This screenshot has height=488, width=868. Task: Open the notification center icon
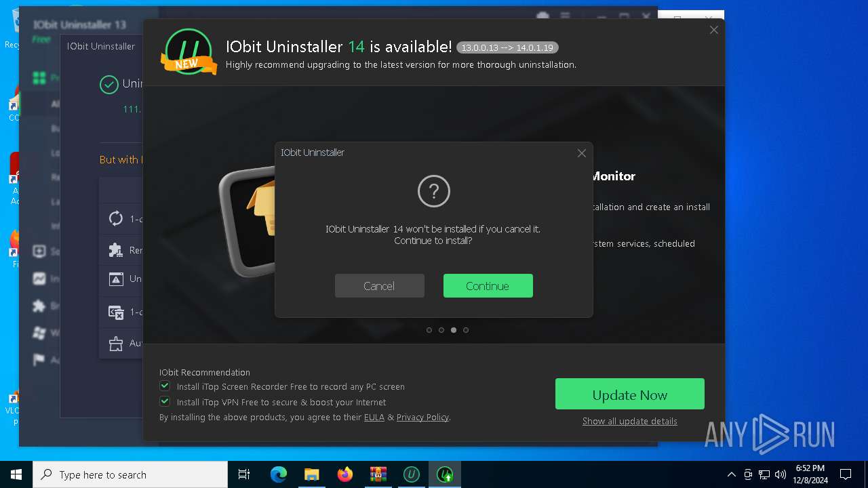tap(846, 474)
